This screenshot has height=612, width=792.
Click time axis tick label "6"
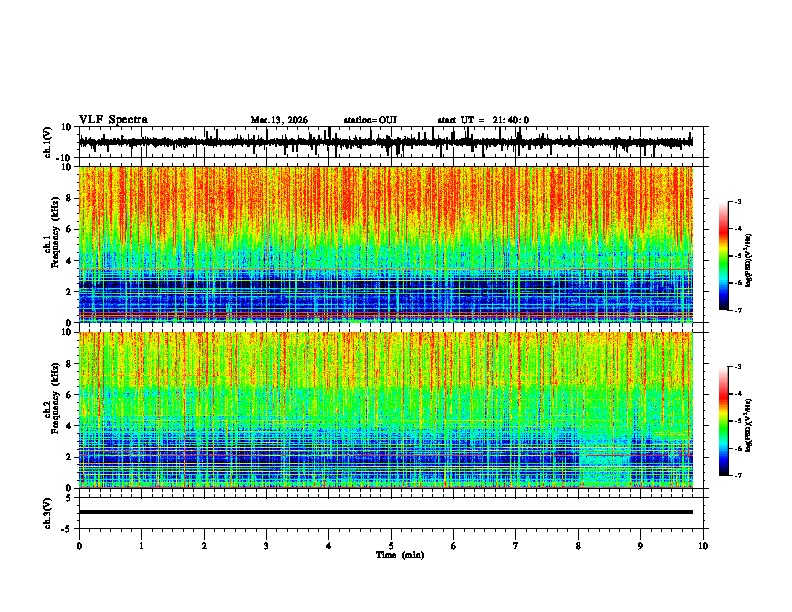coord(453,546)
